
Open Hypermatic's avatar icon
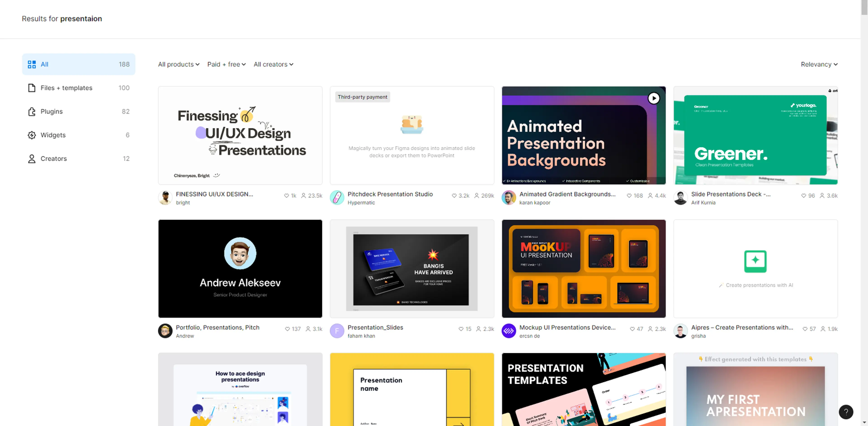point(337,198)
